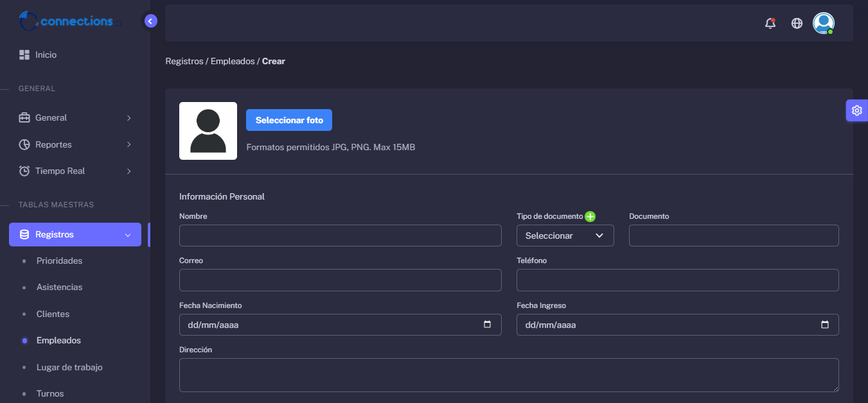
Task: Open the Fecha Ingreso calendar picker
Action: (x=825, y=325)
